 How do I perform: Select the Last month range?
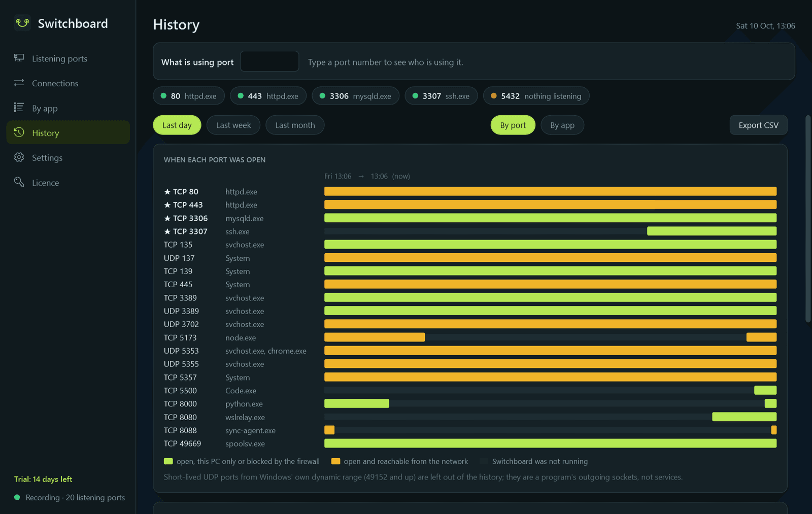point(295,125)
